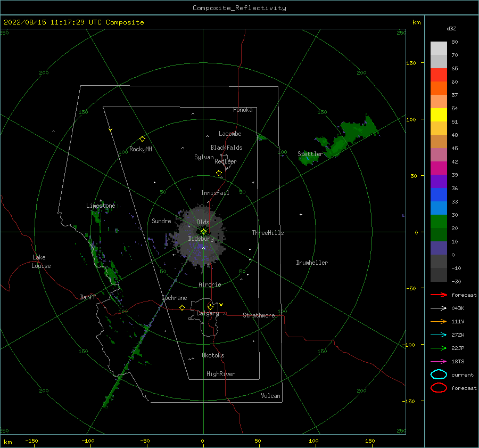This screenshot has width=479, height=448.
Task: Click the Sylvan label on map
Action: tap(204, 157)
